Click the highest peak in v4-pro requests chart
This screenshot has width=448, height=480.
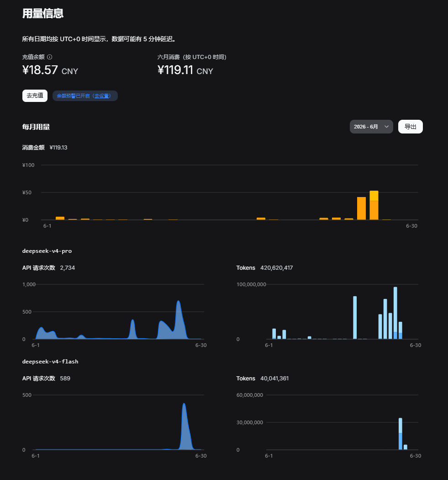click(x=178, y=302)
